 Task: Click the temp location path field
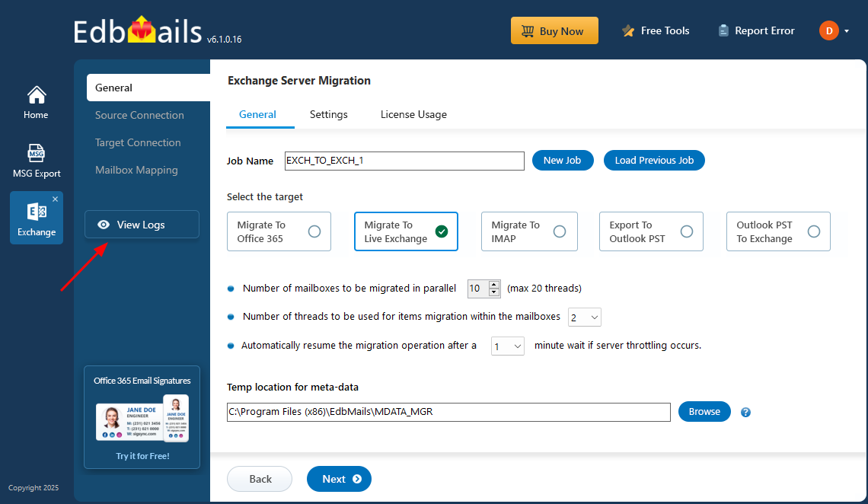point(448,412)
